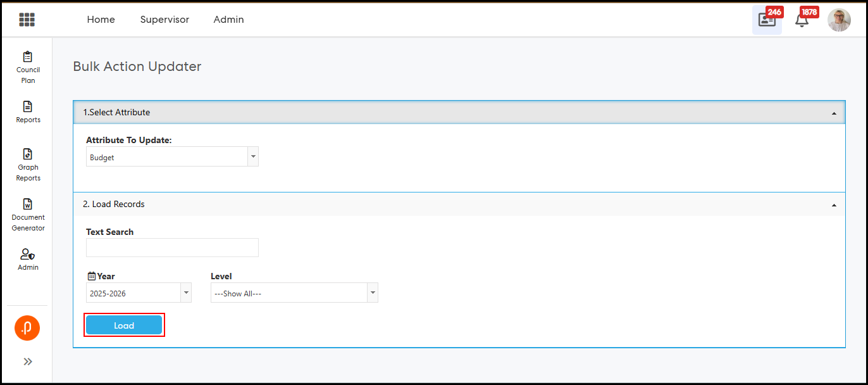This screenshot has height=385, width=868.
Task: Open the Attribute To Update dropdown
Action: pyautogui.click(x=172, y=157)
